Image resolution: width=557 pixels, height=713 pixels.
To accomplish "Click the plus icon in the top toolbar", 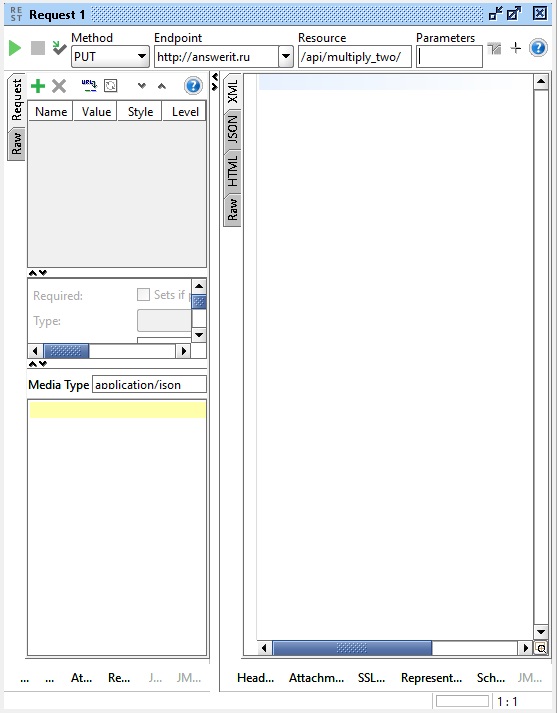I will [x=516, y=48].
